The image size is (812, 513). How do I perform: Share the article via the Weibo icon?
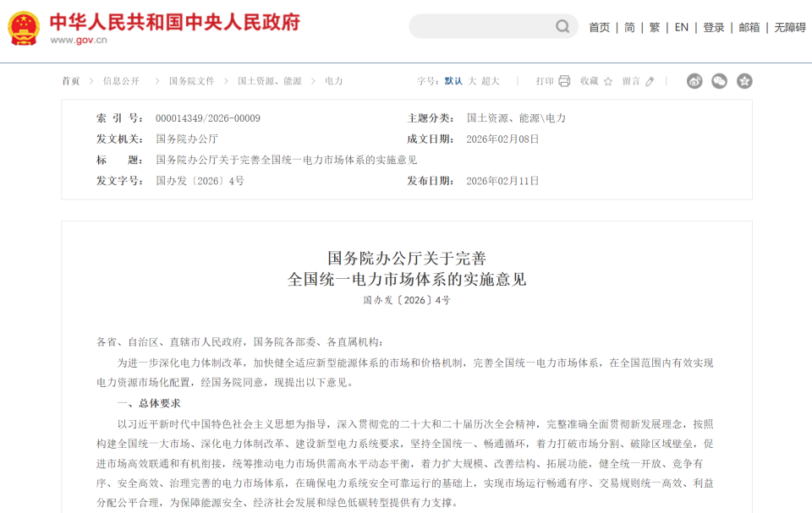[694, 81]
